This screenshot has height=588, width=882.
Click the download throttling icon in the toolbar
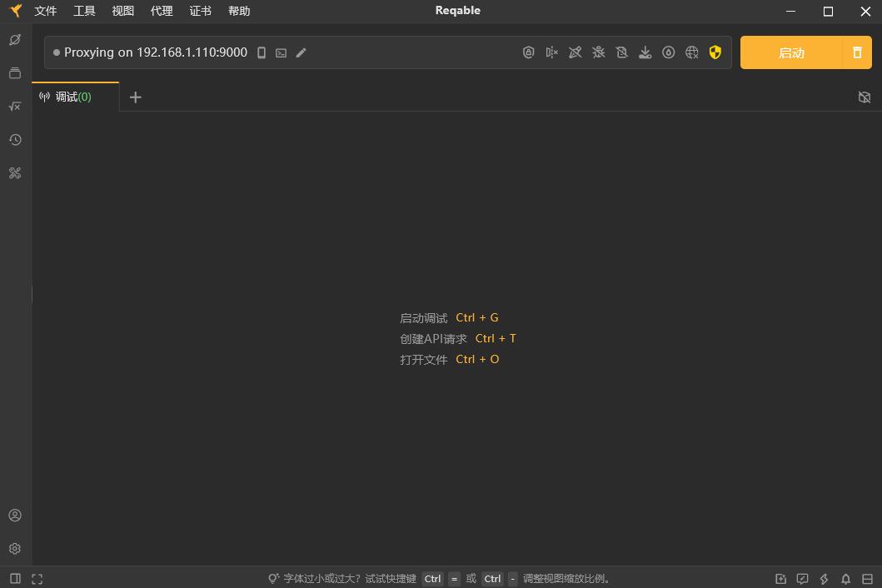point(645,52)
